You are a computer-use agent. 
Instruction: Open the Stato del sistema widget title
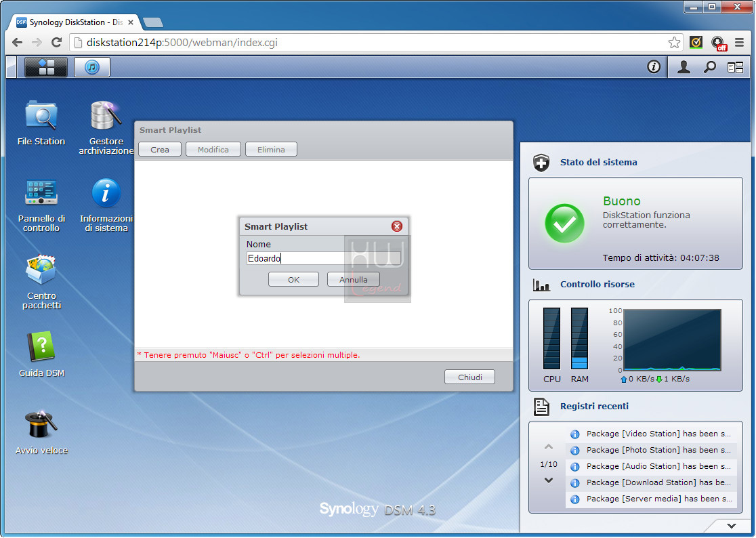pos(598,163)
